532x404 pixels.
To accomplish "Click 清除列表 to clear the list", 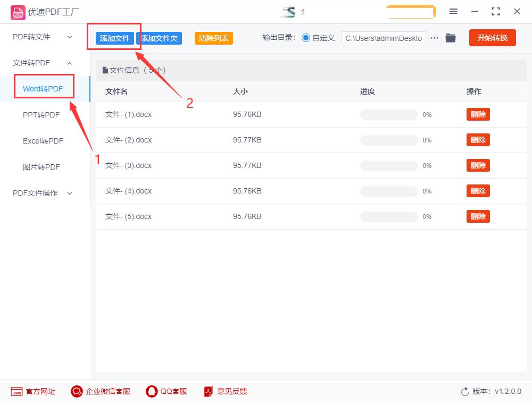I will (213, 39).
